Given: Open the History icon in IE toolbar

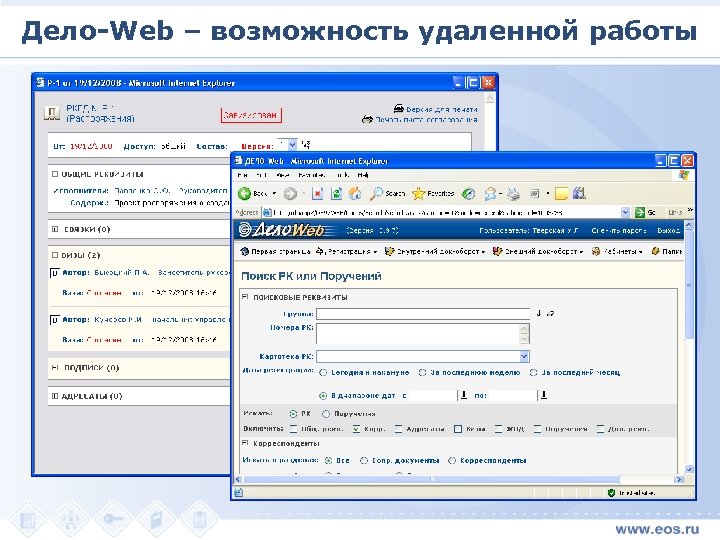Looking at the screenshot, I should [468, 194].
